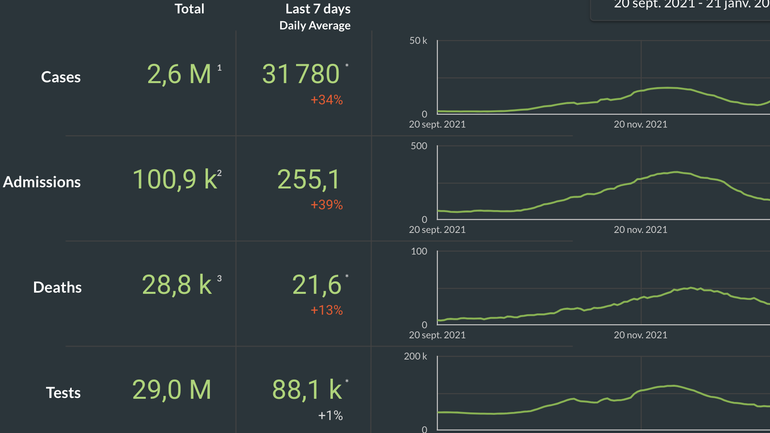770x433 pixels.
Task: Click the Cases total footnote marker 1
Action: [x=219, y=68]
